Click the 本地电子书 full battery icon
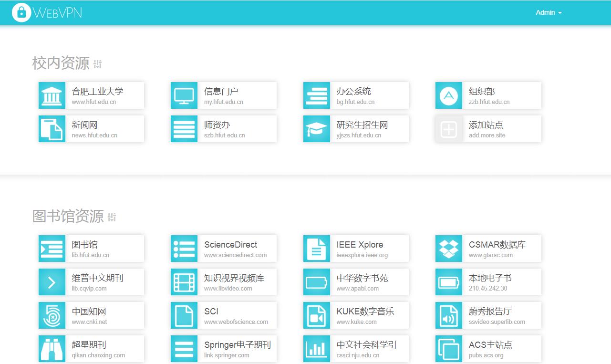This screenshot has height=364, width=611. coord(449,282)
